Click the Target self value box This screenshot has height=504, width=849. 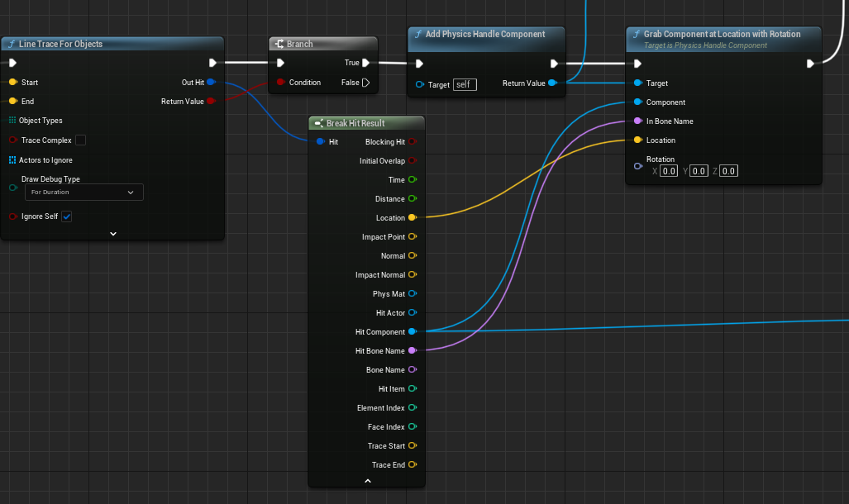(x=465, y=84)
